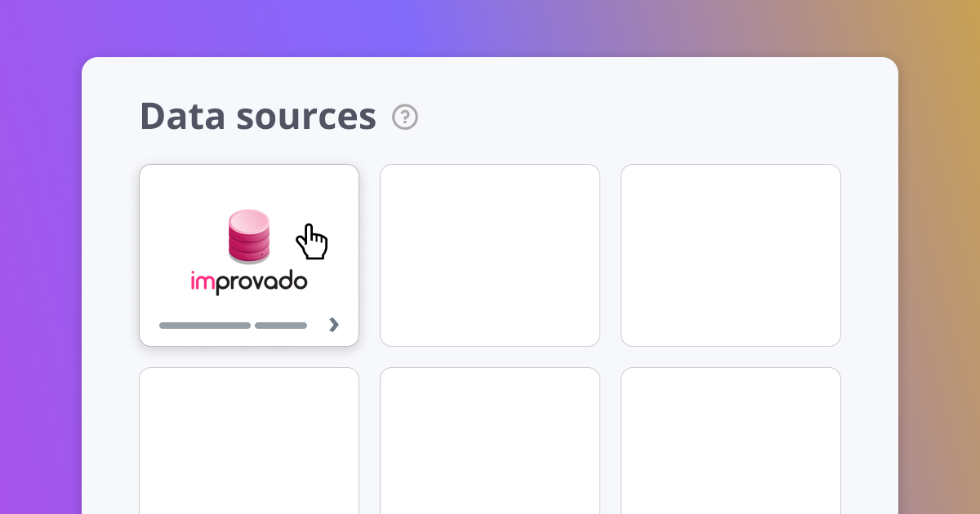
Task: Click the top disk of database icon
Action: pyautogui.click(x=249, y=220)
